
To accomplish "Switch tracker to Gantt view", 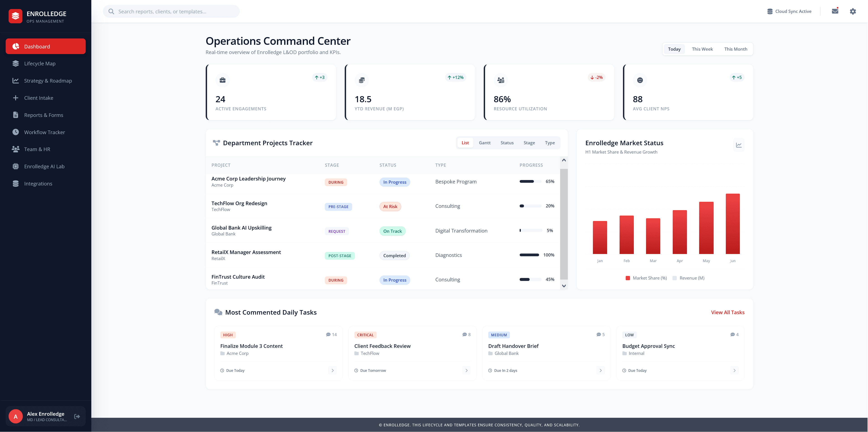I will 485,143.
